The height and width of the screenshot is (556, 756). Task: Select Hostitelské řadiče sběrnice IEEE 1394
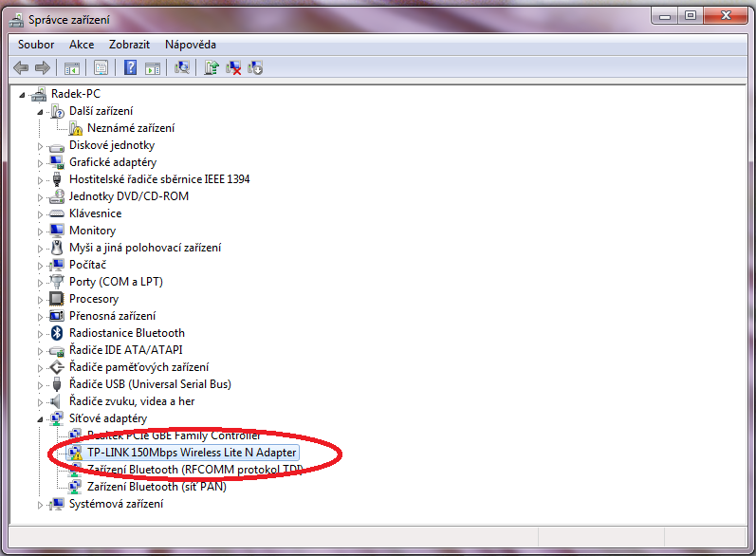159,179
